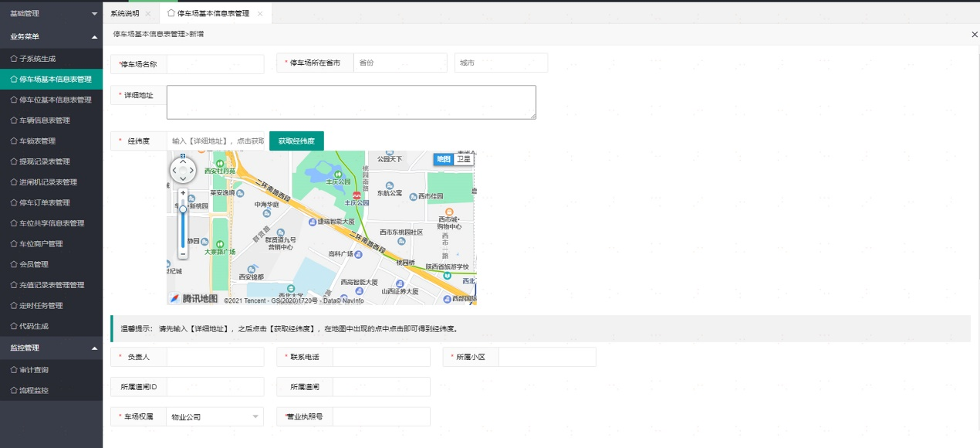Collapse the 监控管理 sidebar section
Image resolution: width=980 pixels, height=448 pixels.
coord(51,348)
